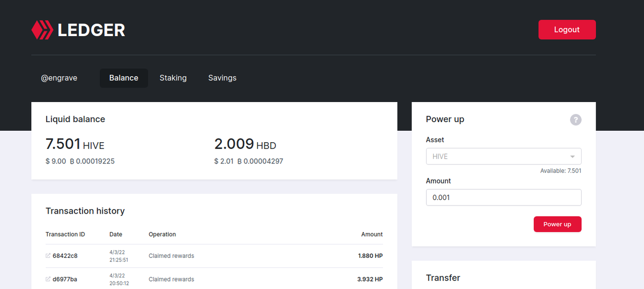This screenshot has width=644, height=289.
Task: Click the Liquid balance heading
Action: point(75,119)
